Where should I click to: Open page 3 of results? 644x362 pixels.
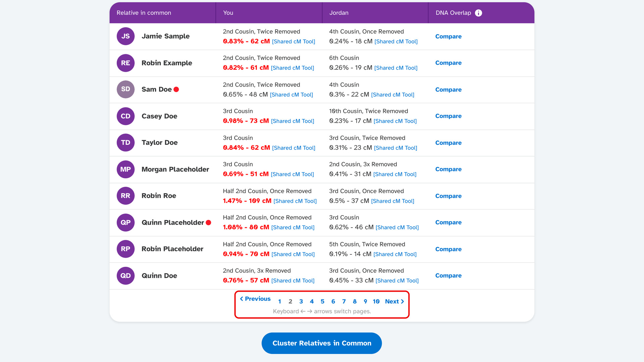click(x=301, y=301)
